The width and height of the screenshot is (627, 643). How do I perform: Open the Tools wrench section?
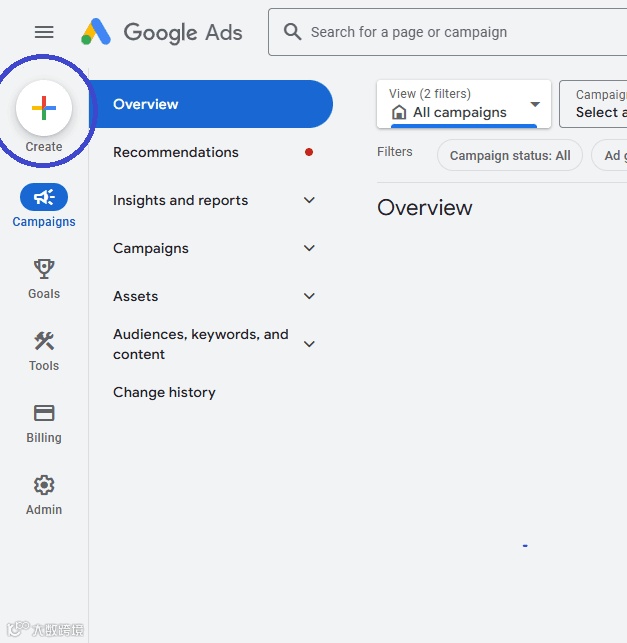click(44, 351)
